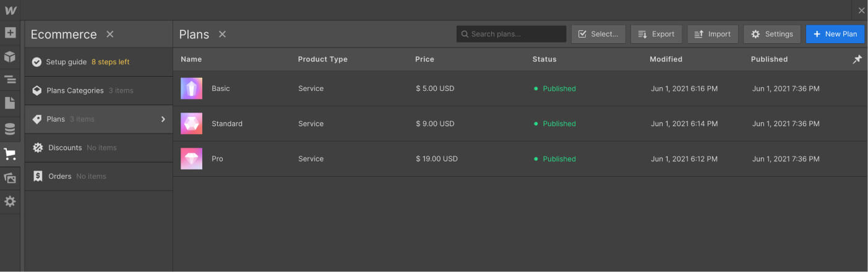Click the Export button
The height and width of the screenshot is (272, 868).
click(x=656, y=34)
